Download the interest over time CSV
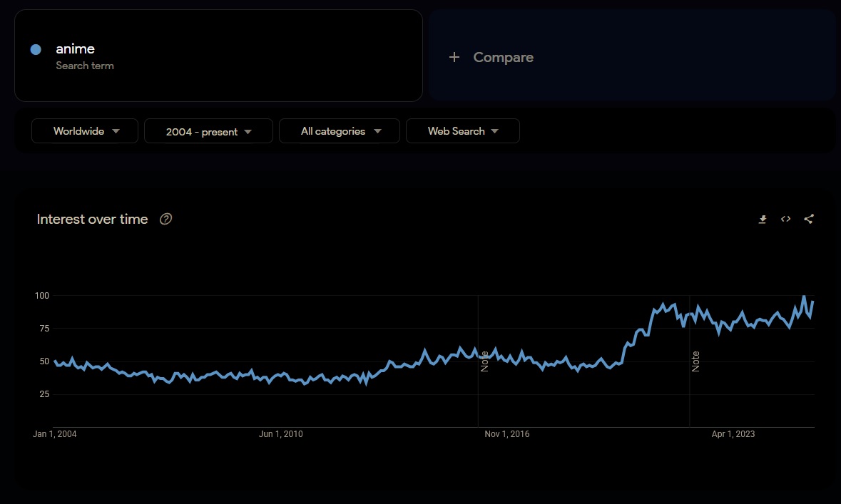The height and width of the screenshot is (504, 841). coord(762,220)
